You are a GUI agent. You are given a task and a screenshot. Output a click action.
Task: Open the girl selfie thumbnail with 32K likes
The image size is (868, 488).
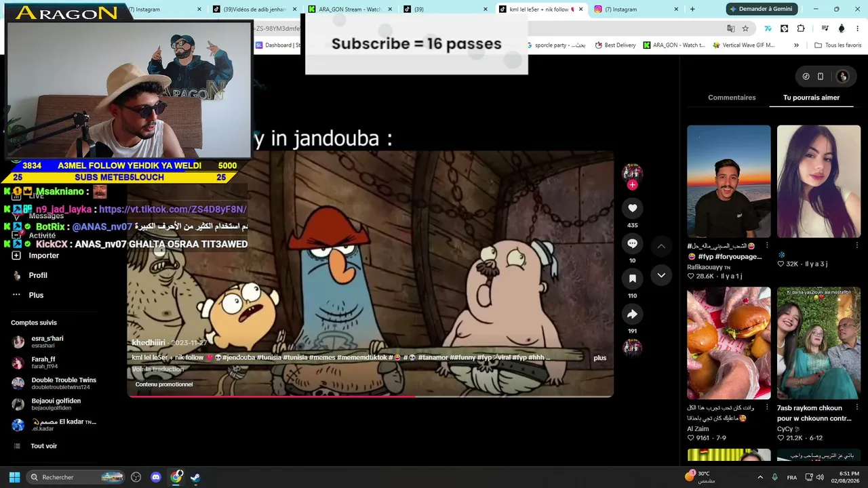[x=818, y=182]
